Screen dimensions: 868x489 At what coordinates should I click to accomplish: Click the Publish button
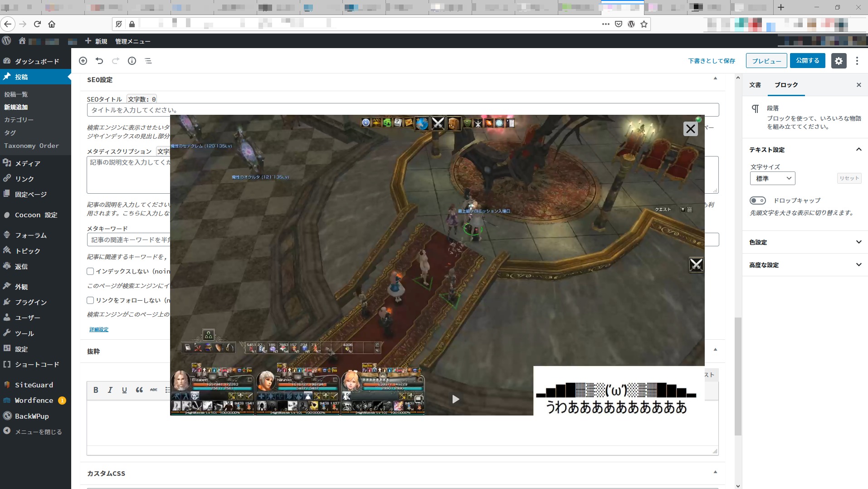pos(807,61)
